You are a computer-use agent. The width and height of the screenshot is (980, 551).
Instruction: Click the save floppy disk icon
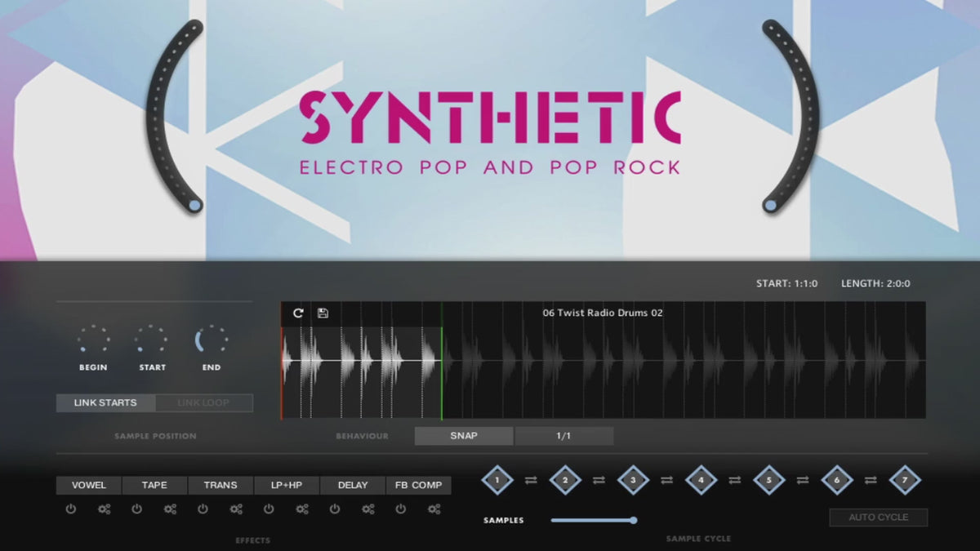coord(323,313)
